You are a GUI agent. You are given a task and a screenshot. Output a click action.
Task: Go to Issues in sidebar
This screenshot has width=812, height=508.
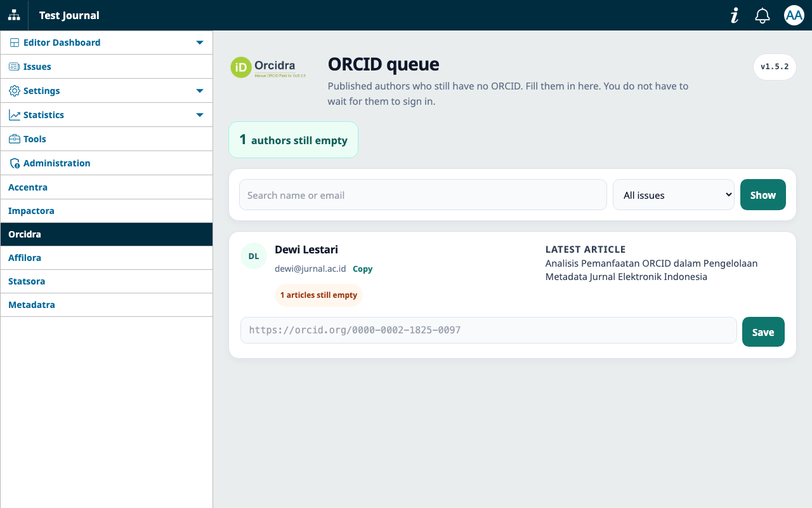click(107, 67)
